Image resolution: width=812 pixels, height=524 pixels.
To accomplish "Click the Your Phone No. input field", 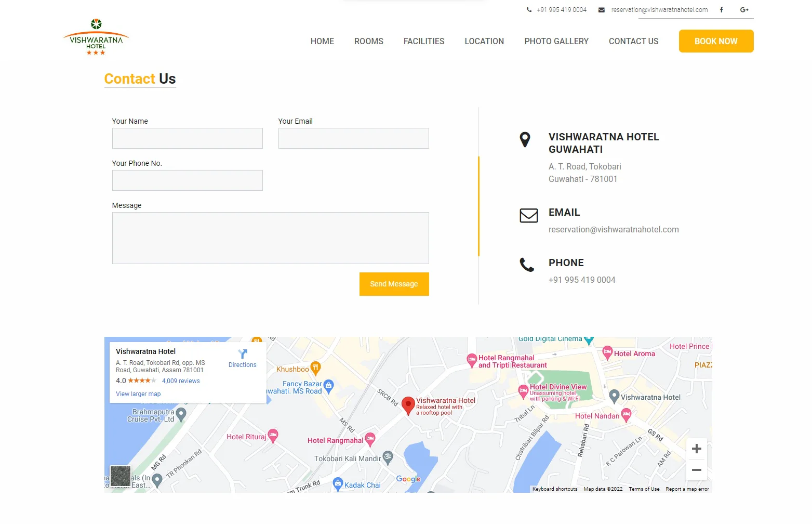I will (188, 180).
